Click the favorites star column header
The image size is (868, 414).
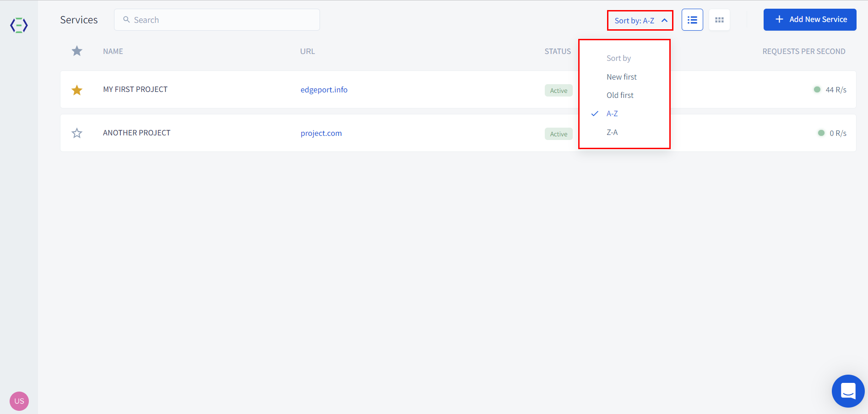[77, 51]
